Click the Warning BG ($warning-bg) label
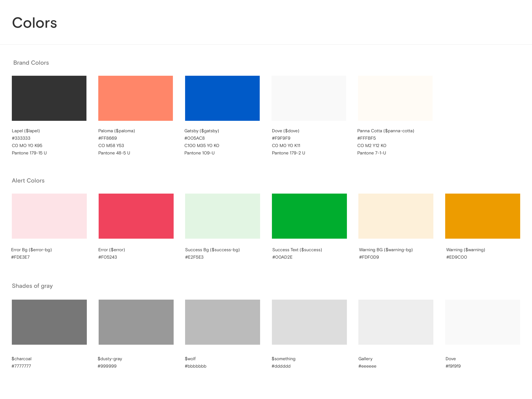 tap(386, 250)
